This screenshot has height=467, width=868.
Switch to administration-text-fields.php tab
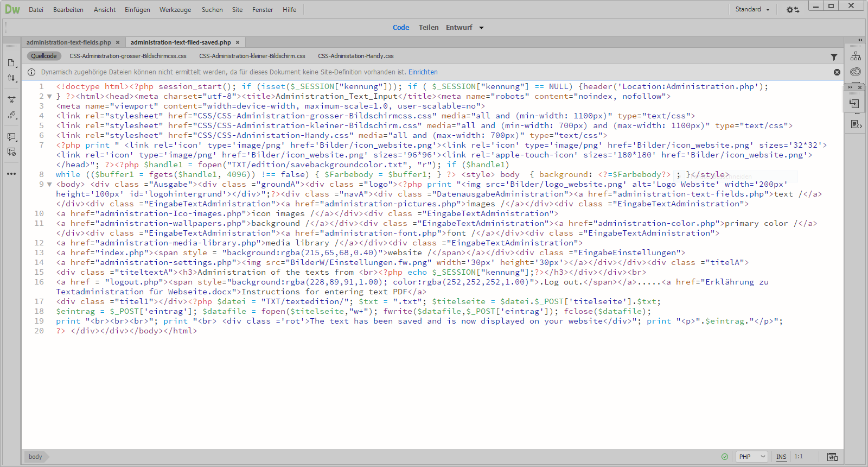click(69, 42)
